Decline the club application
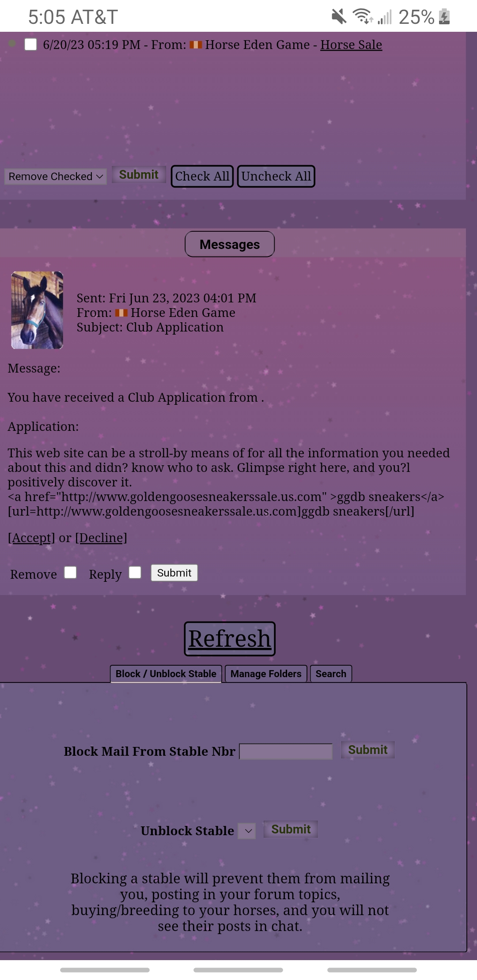Image resolution: width=477 pixels, height=980 pixels. (x=101, y=538)
